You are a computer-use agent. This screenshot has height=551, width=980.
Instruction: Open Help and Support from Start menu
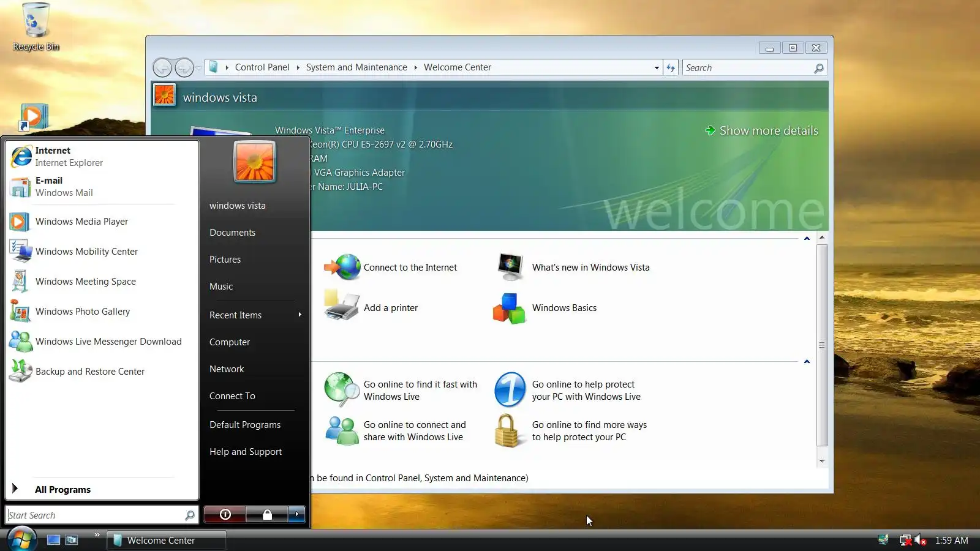click(246, 452)
